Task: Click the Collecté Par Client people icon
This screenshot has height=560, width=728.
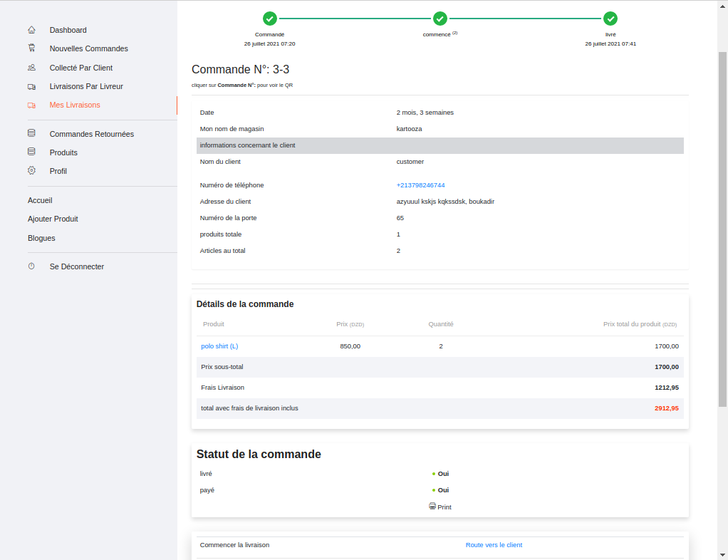Action: [x=31, y=68]
